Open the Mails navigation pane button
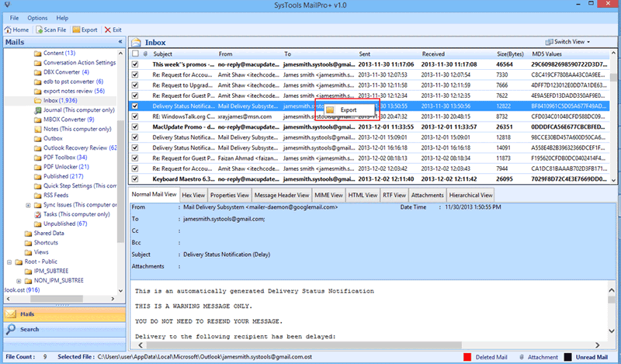This screenshot has height=364, width=621. click(x=64, y=314)
